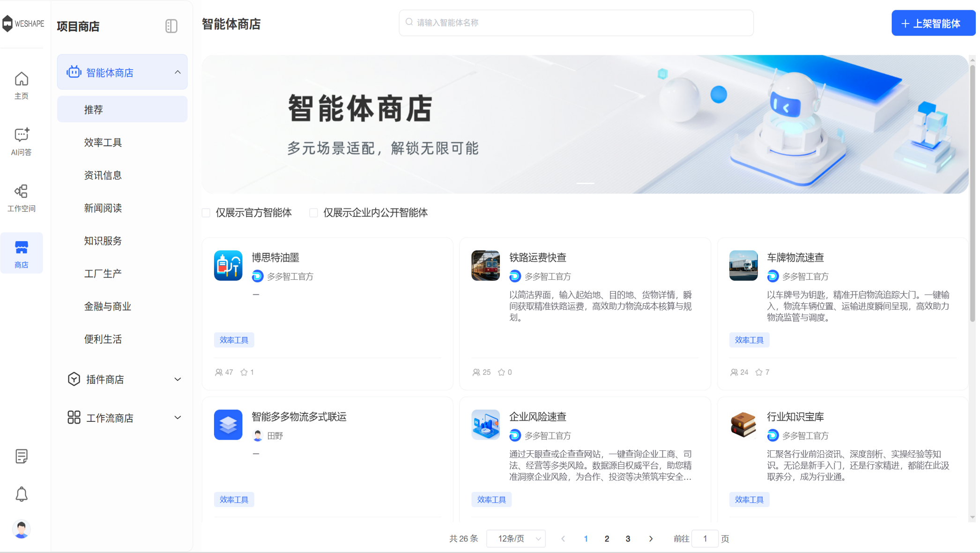The height and width of the screenshot is (553, 980).
Task: Click 效率工具 tag on 企业风险速查 card
Action: pyautogui.click(x=491, y=500)
